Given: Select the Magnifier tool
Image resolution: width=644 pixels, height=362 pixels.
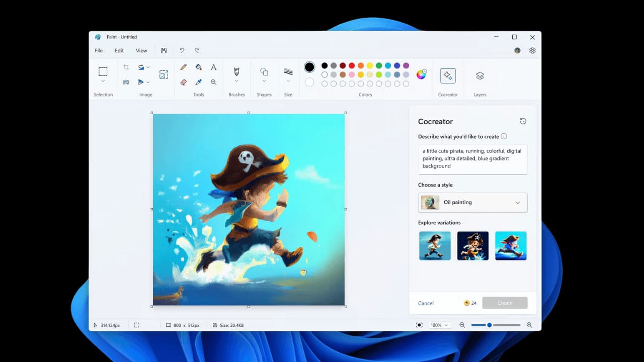Looking at the screenshot, I should 213,82.
